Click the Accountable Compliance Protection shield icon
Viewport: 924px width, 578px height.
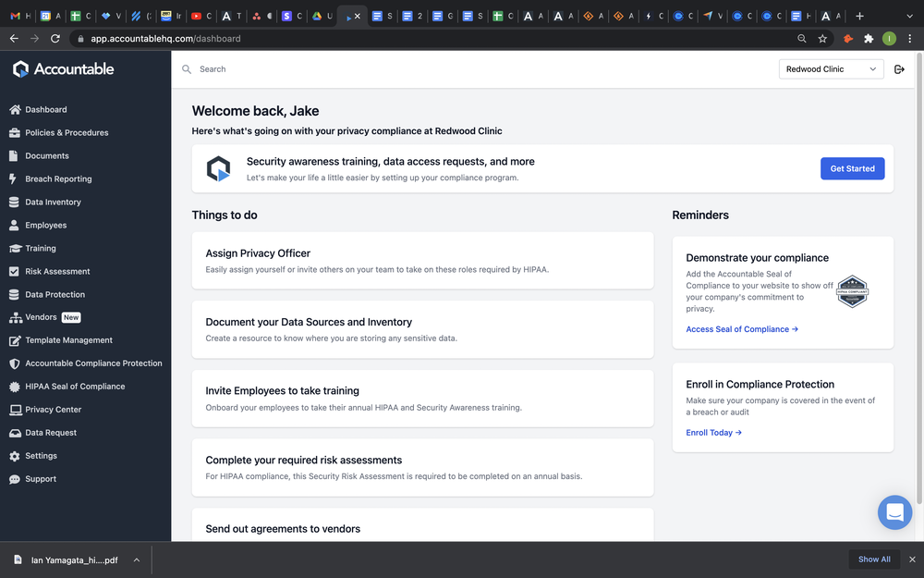coord(14,363)
